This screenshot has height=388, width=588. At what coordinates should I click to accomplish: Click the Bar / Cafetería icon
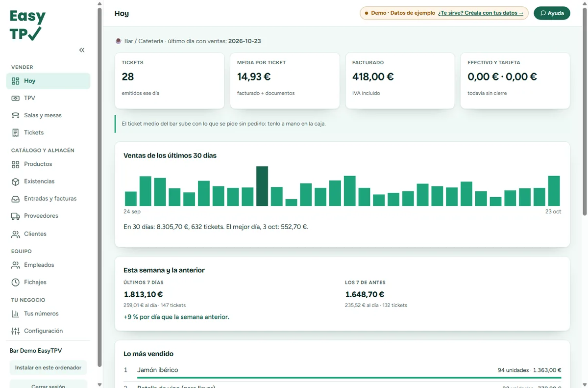[118, 41]
